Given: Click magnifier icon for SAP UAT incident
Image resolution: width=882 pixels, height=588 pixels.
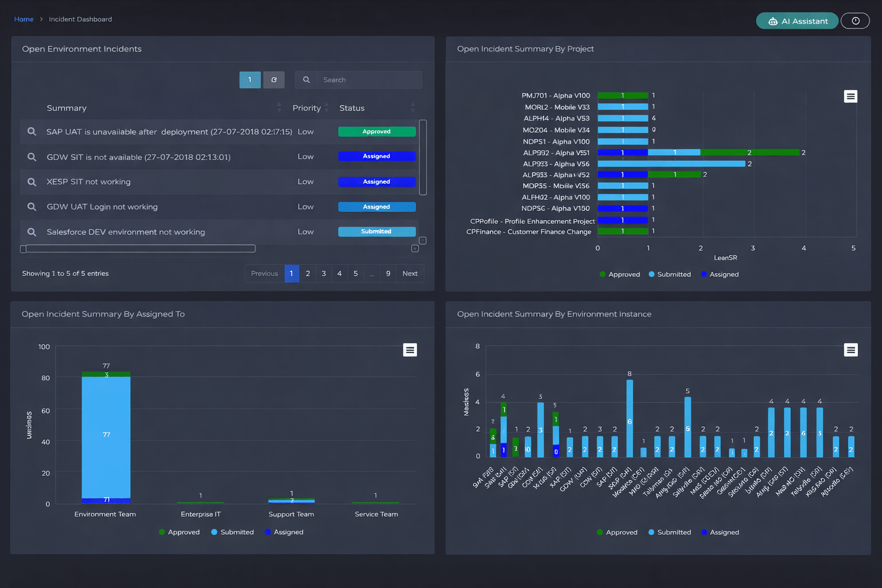Looking at the screenshot, I should [x=32, y=131].
